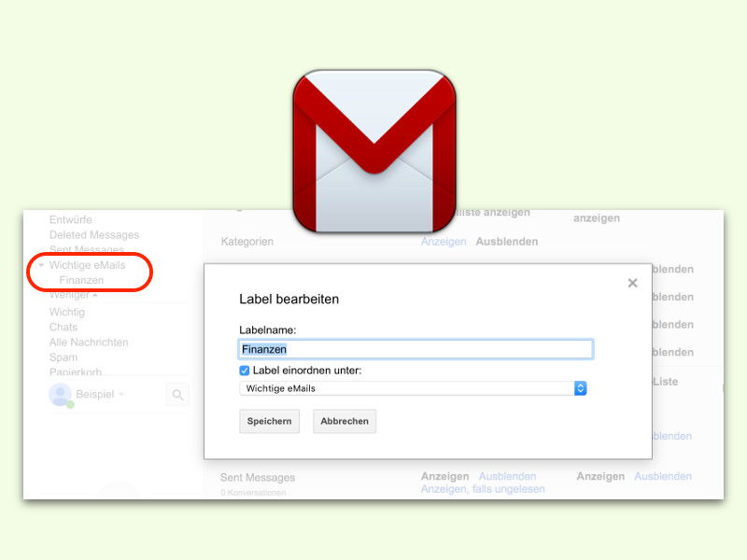
Task: Click the Sent Messages label row text
Action: [258, 477]
